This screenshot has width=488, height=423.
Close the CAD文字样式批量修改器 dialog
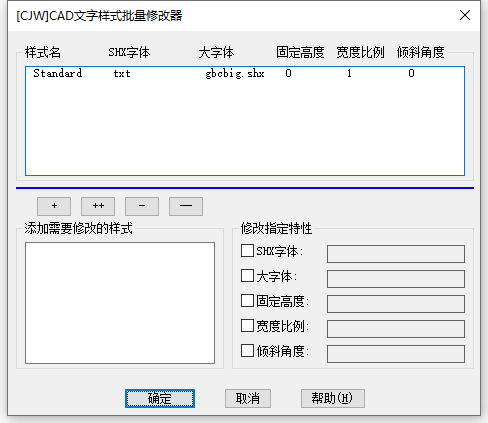click(x=465, y=15)
